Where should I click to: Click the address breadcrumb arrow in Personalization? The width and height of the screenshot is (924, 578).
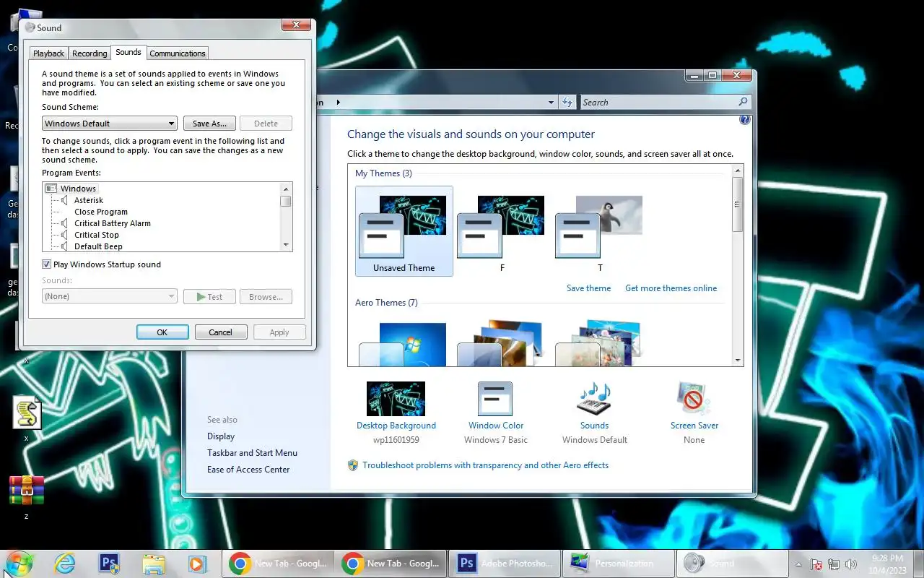click(x=338, y=103)
